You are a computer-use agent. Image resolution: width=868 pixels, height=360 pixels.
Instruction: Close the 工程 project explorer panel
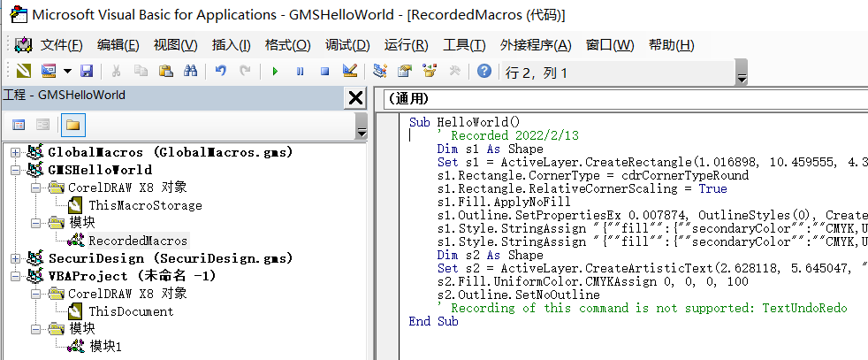tap(354, 98)
